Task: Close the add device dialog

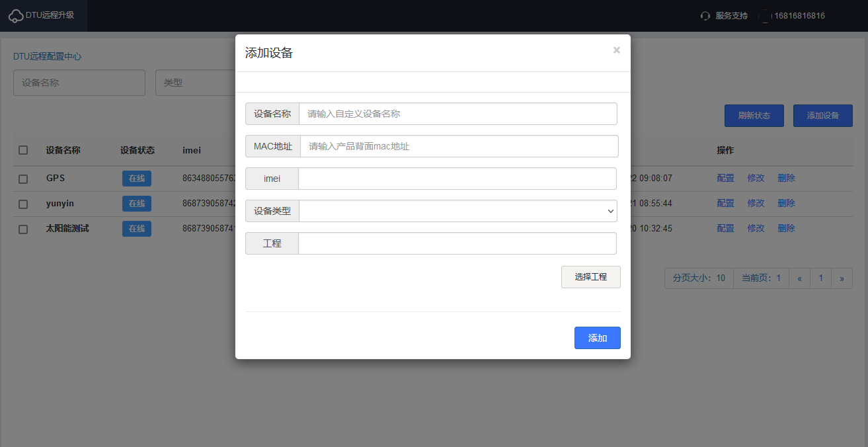Action: click(x=616, y=50)
